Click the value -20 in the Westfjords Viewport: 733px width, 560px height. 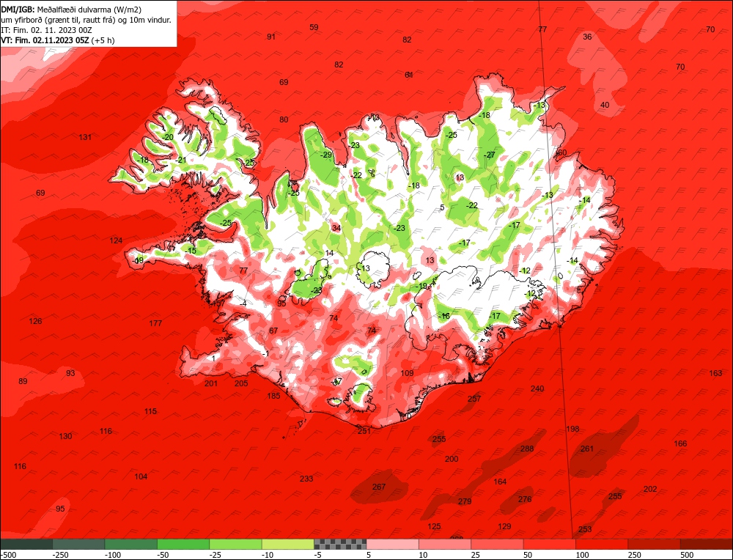pyautogui.click(x=168, y=137)
